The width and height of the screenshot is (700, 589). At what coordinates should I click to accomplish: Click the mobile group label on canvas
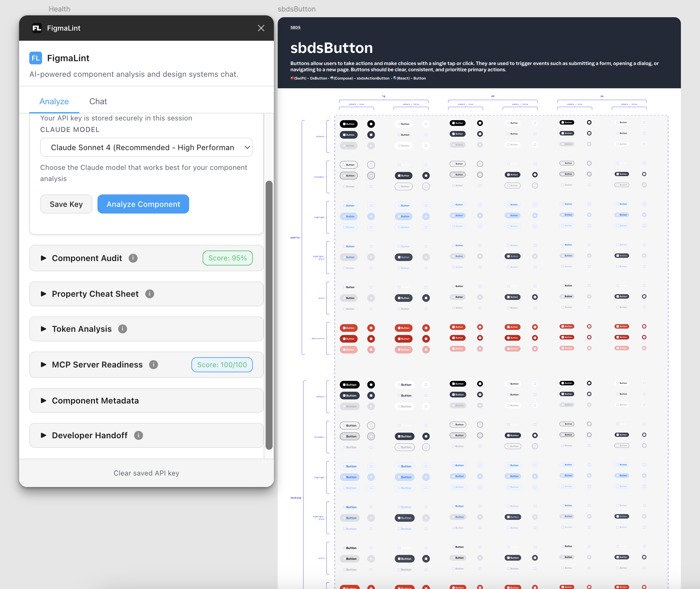(x=295, y=238)
